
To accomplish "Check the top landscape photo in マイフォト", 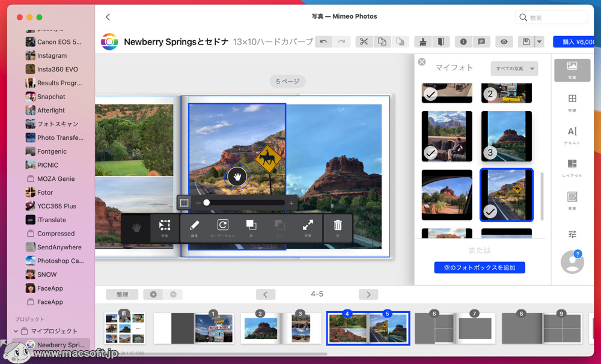I will tap(431, 94).
